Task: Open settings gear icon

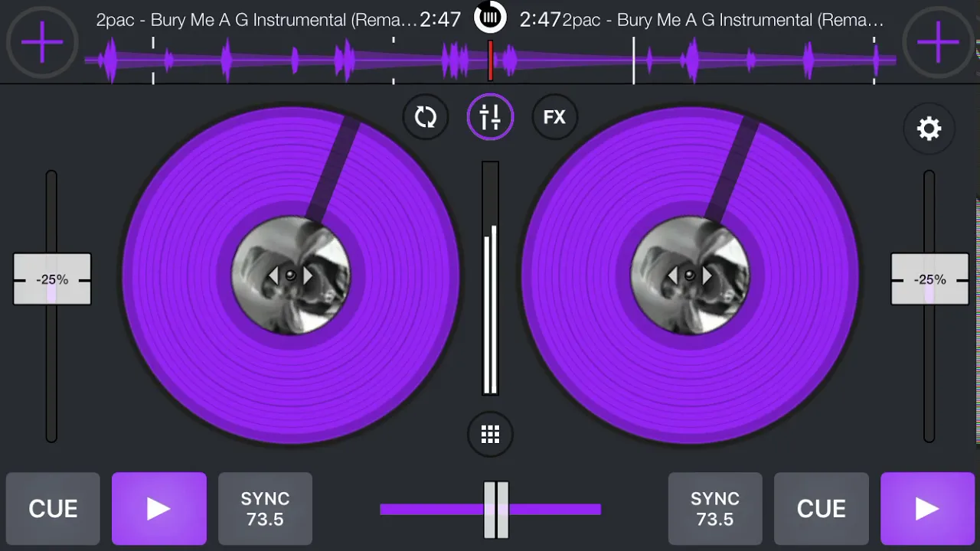Action: [x=929, y=128]
